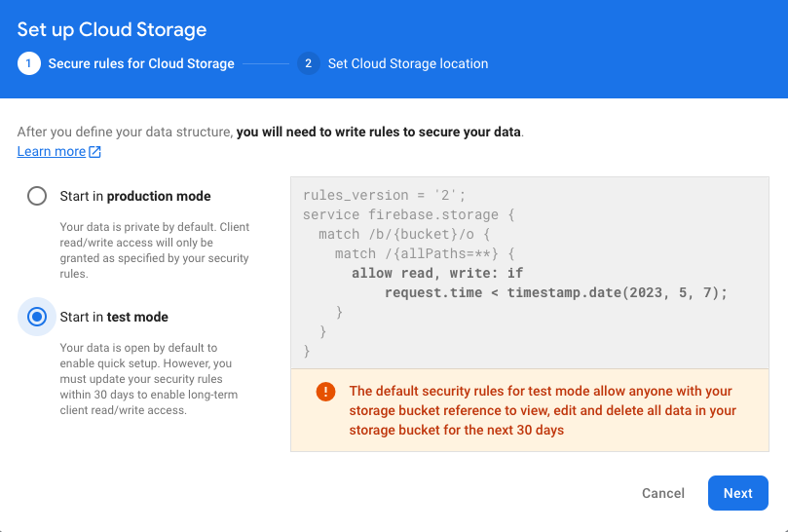Select 'Secure rules for Cloud Storage' step
Image resolution: width=788 pixels, height=532 pixels.
[141, 63]
